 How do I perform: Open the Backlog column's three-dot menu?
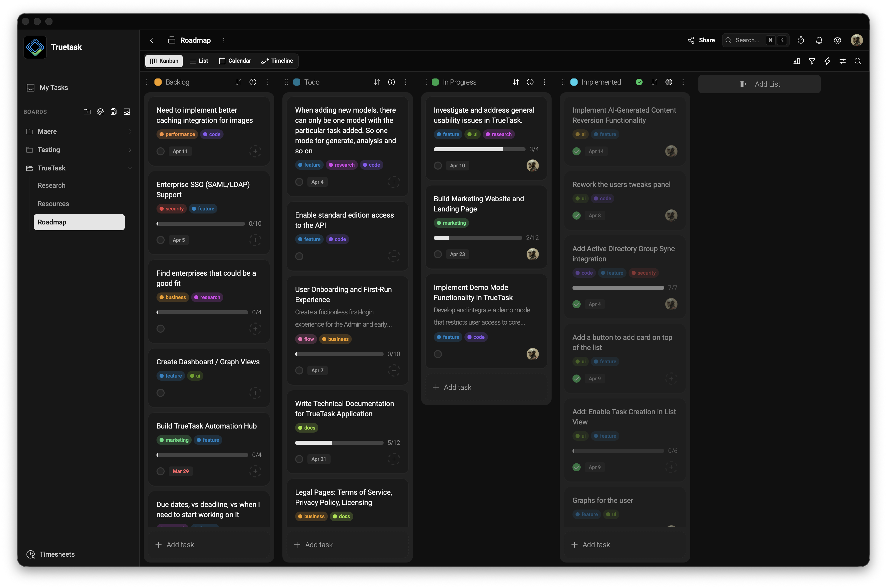[x=267, y=82]
